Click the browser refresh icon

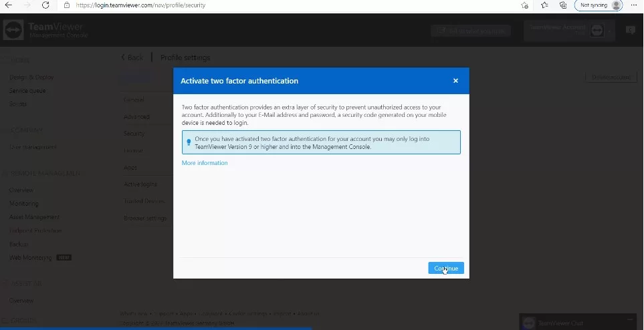[45, 5]
